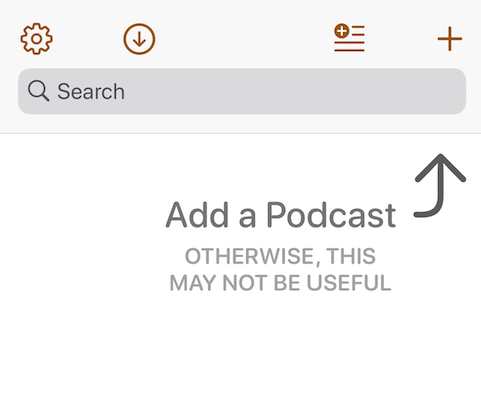
Task: Open the Downloads circle-arrow icon
Action: [139, 39]
